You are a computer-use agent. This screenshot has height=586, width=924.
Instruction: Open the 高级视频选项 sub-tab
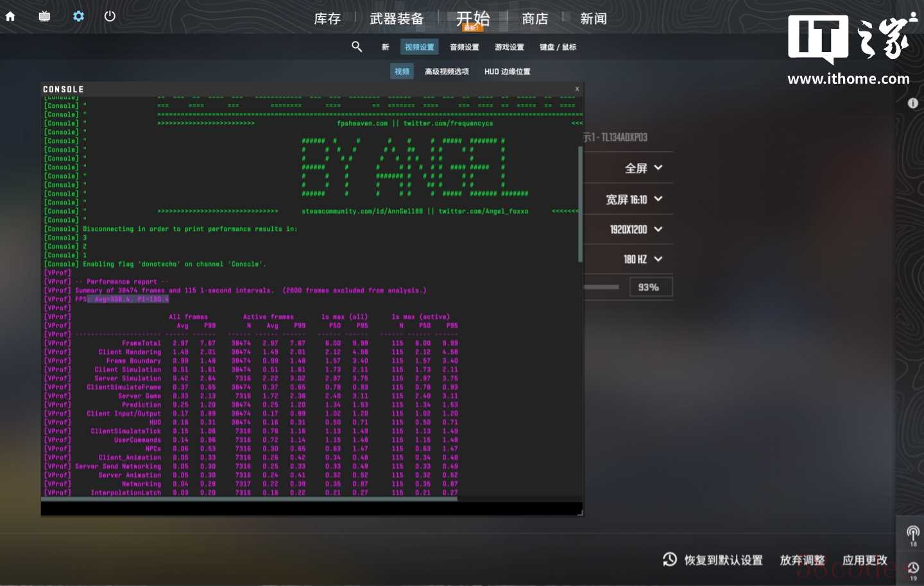tap(447, 71)
